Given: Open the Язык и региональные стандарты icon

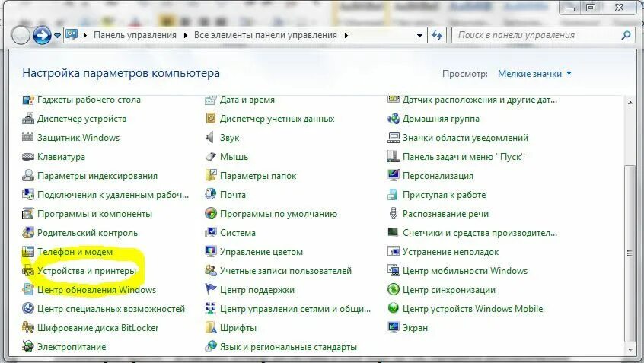Looking at the screenshot, I should 210,346.
